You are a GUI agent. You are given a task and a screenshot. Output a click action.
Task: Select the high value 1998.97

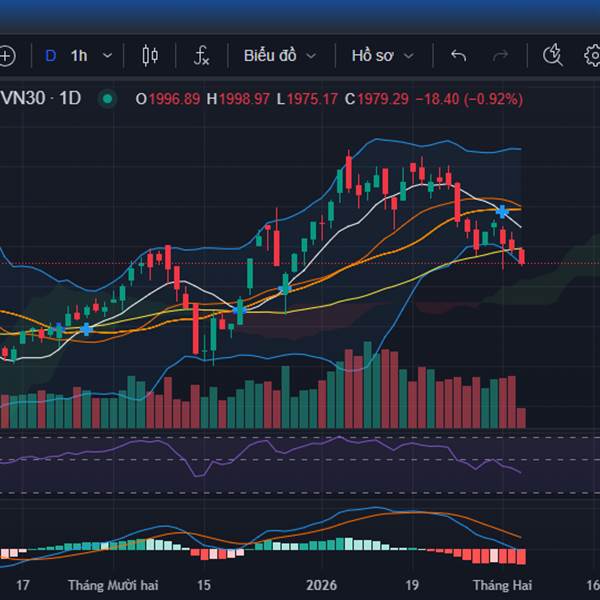pyautogui.click(x=244, y=99)
